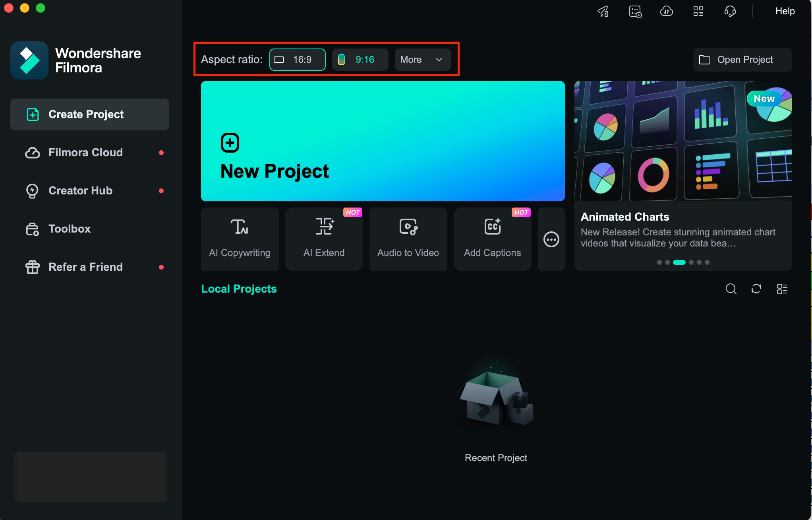Select the 16:9 aspect ratio
This screenshot has width=812, height=520.
coord(297,59)
